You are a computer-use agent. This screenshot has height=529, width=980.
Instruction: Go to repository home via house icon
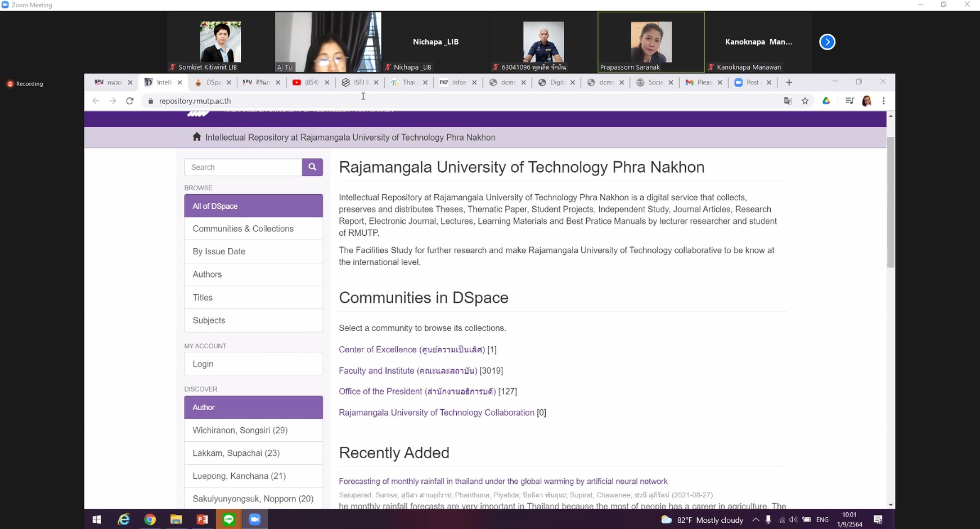coord(196,137)
